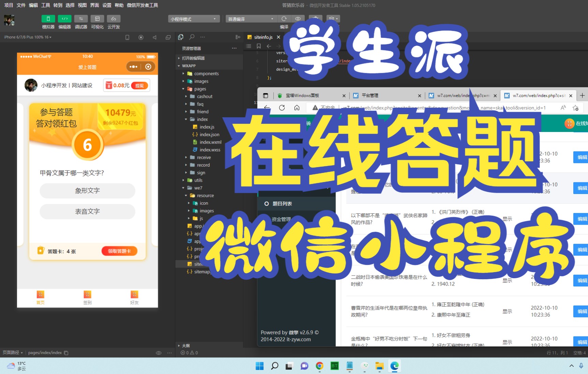Select 题目列表 in the admin sidebar

297,204
